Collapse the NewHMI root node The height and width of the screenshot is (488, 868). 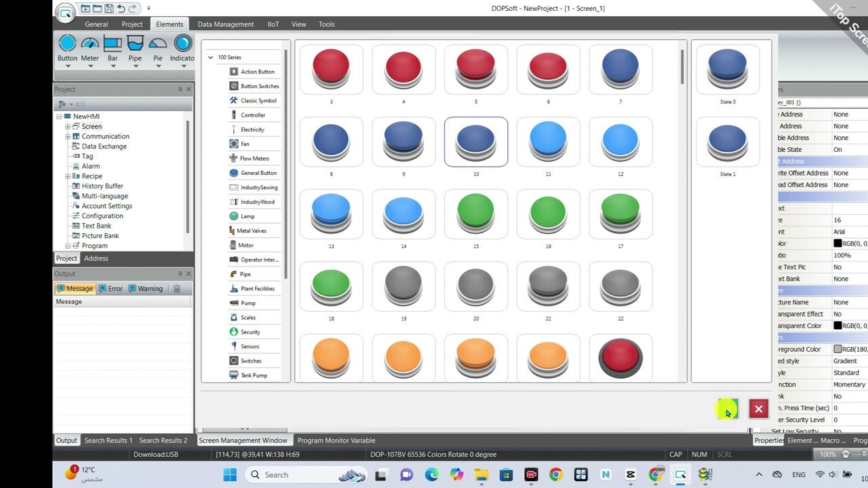60,117
